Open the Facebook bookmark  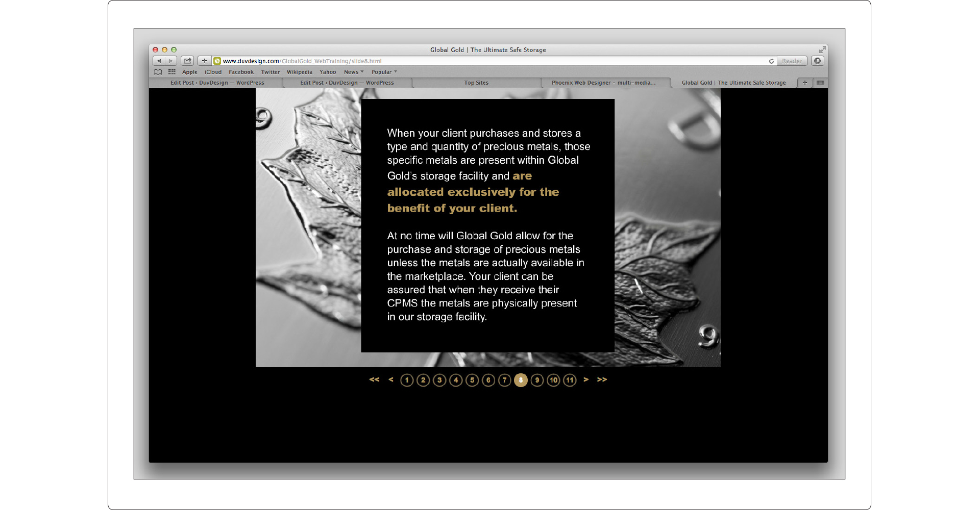(x=241, y=72)
